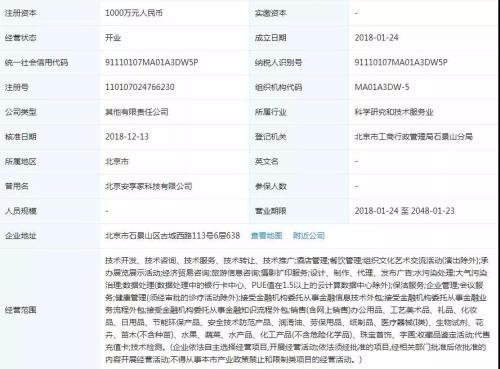Click the 成立日期 label
The image size is (500, 369).
(x=270, y=38)
